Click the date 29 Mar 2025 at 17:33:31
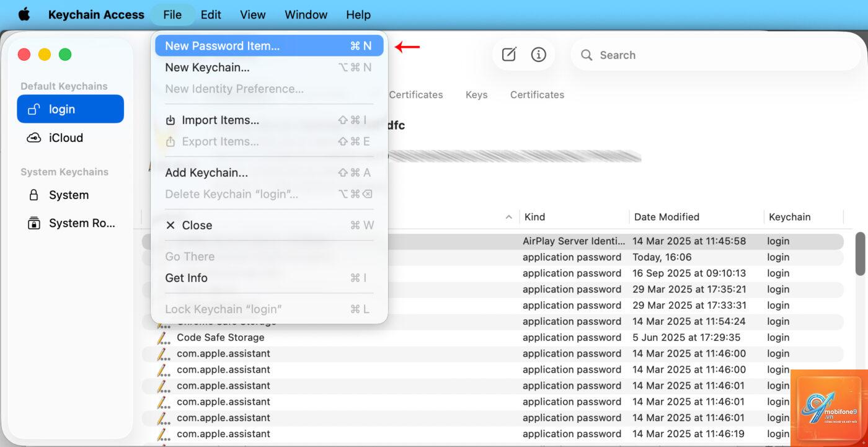Viewport: 868px width, 447px height. 689,306
